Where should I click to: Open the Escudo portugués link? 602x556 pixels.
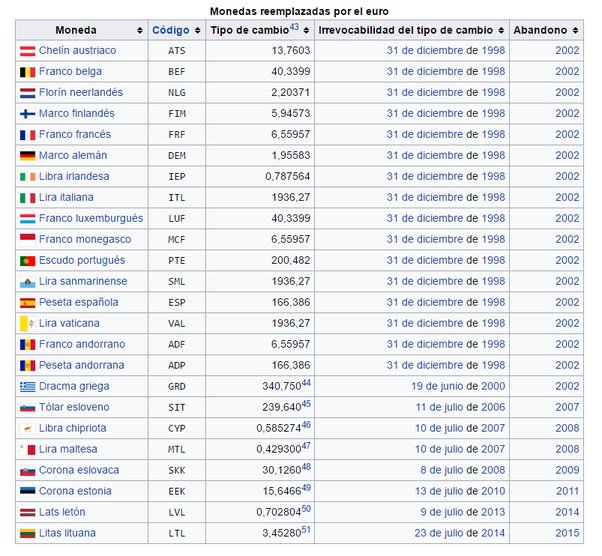click(x=82, y=260)
